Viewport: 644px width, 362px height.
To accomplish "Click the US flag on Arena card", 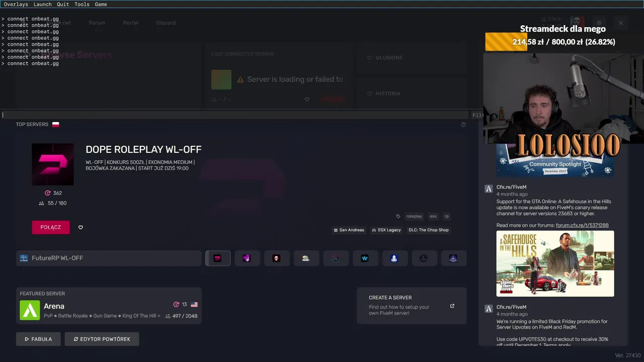I will click(x=194, y=304).
